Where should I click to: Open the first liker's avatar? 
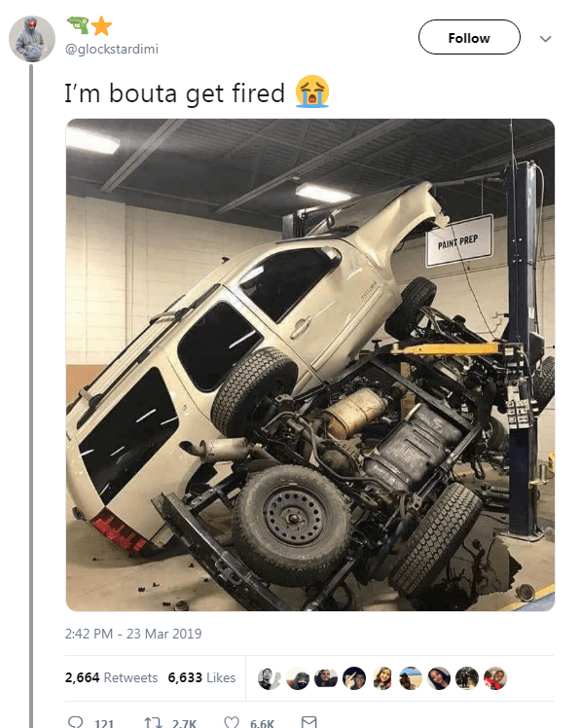click(x=270, y=678)
